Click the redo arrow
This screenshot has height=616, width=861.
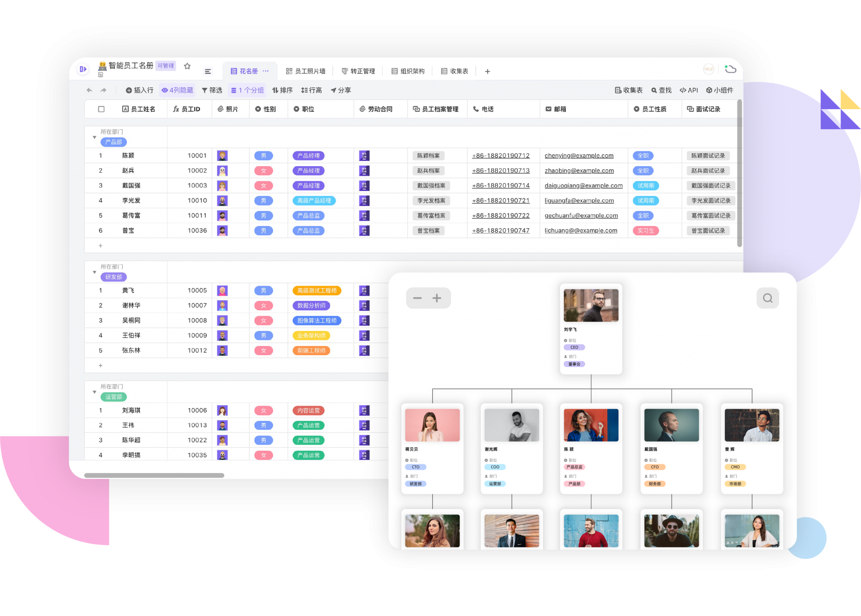click(x=103, y=90)
